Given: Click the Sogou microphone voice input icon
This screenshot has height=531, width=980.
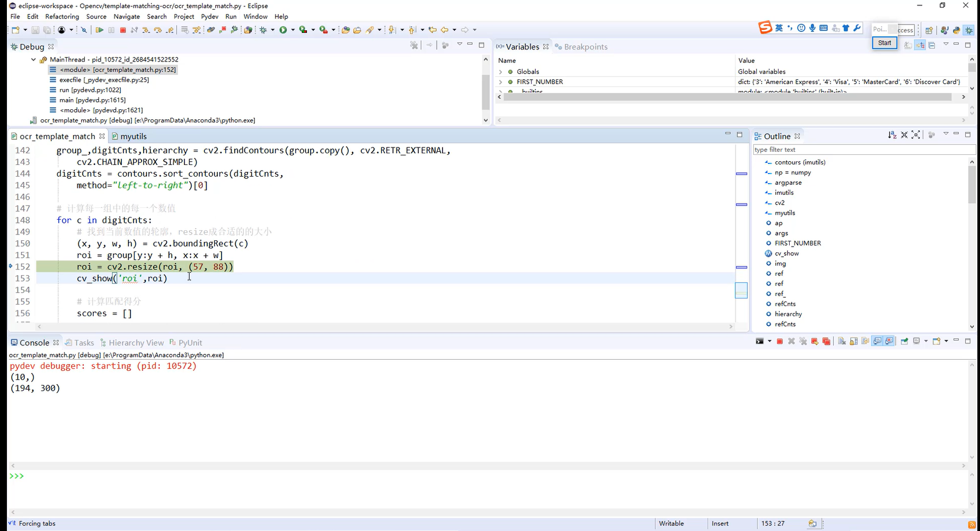Looking at the screenshot, I should 812,28.
